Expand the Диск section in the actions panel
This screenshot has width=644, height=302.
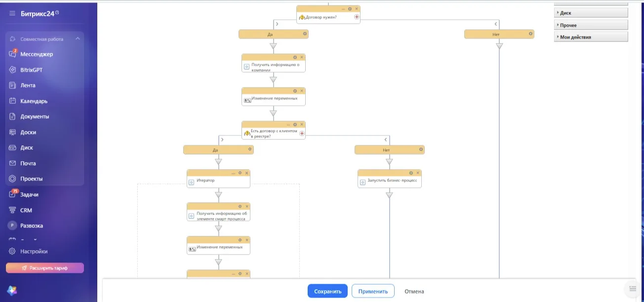click(591, 13)
